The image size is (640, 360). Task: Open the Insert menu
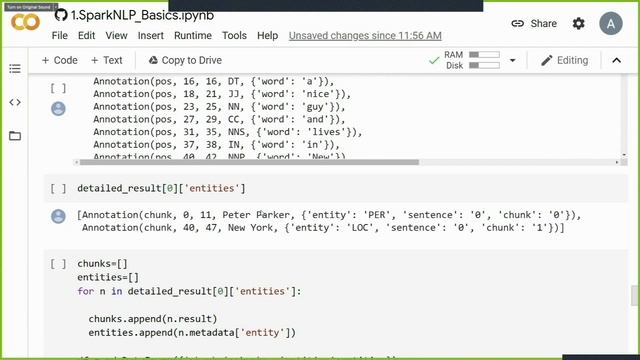(151, 36)
